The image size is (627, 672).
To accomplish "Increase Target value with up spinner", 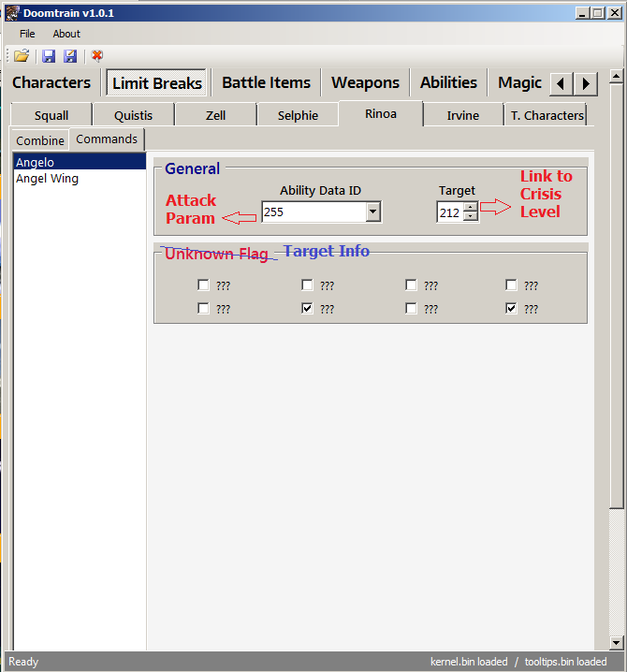I will (471, 208).
